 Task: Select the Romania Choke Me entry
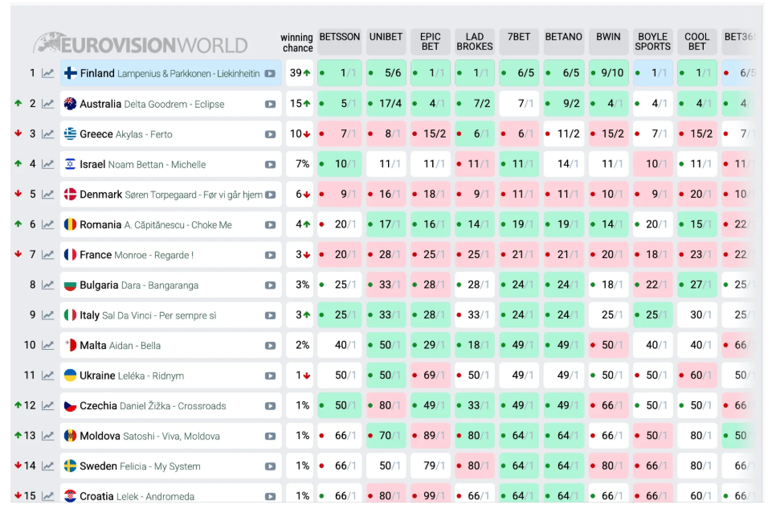pos(171,225)
